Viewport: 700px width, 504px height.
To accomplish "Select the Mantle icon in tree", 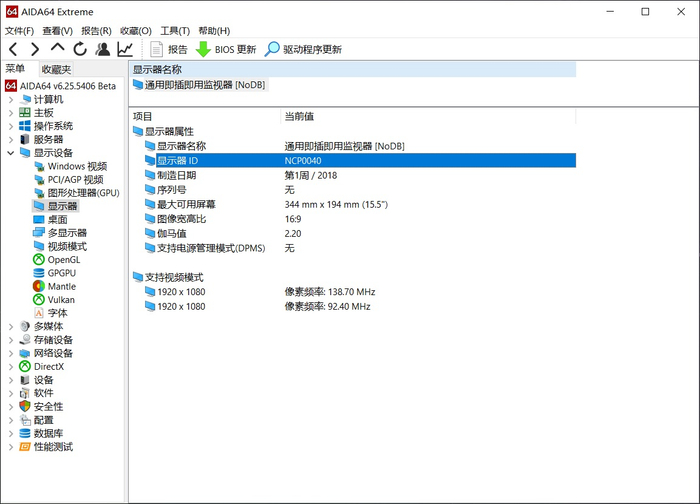I will 39,286.
